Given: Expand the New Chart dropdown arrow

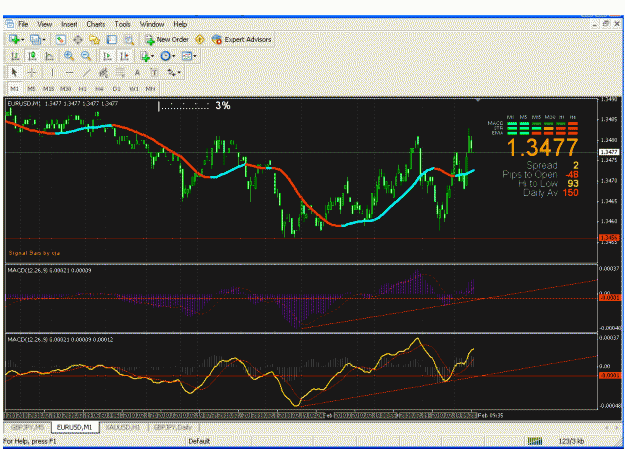Looking at the screenshot, I should click(23, 40).
